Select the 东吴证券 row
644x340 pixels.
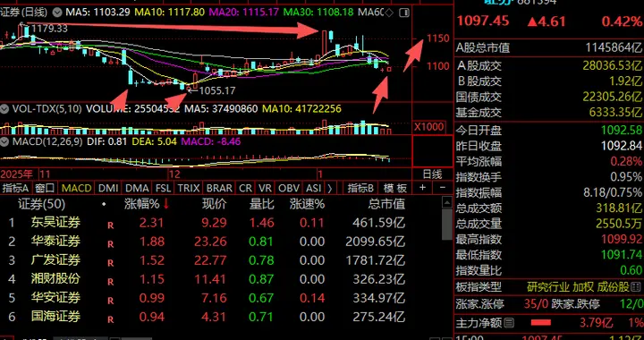pos(220,223)
